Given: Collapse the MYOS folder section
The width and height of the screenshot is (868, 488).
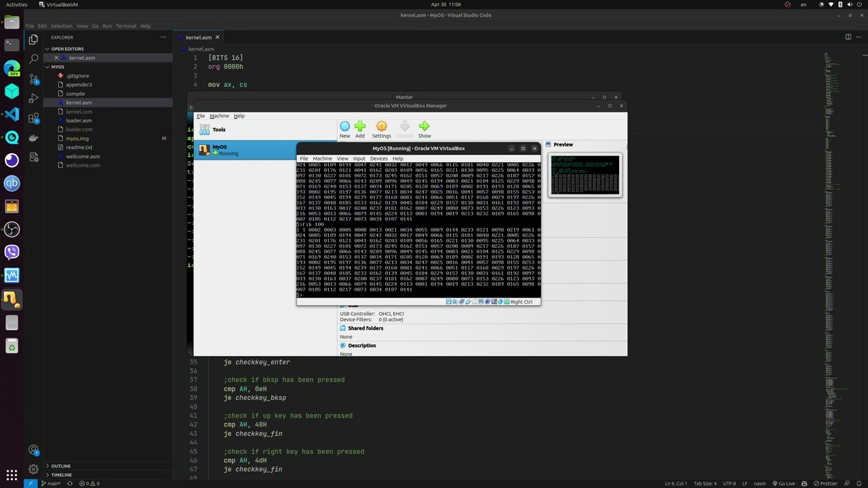Looking at the screenshot, I should tap(57, 67).
